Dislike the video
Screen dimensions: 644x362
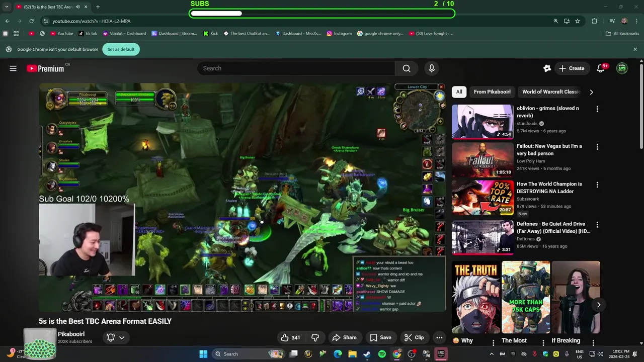pyautogui.click(x=315, y=337)
